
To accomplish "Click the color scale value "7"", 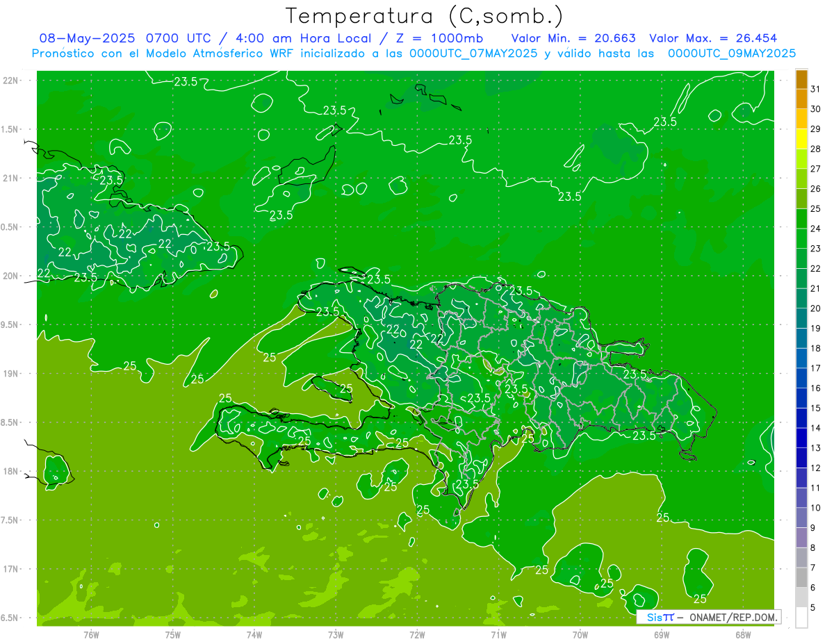I will click(812, 568).
